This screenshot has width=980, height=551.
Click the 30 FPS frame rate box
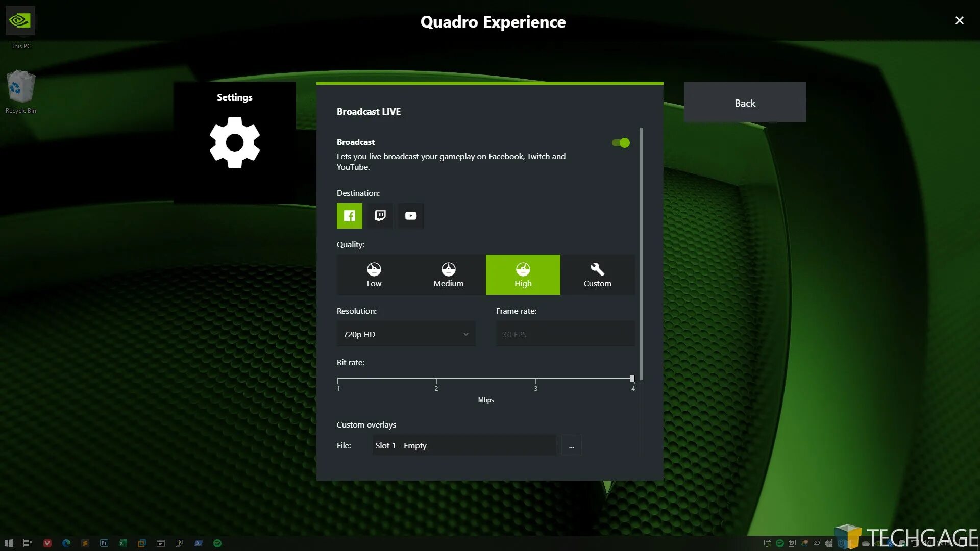565,334
